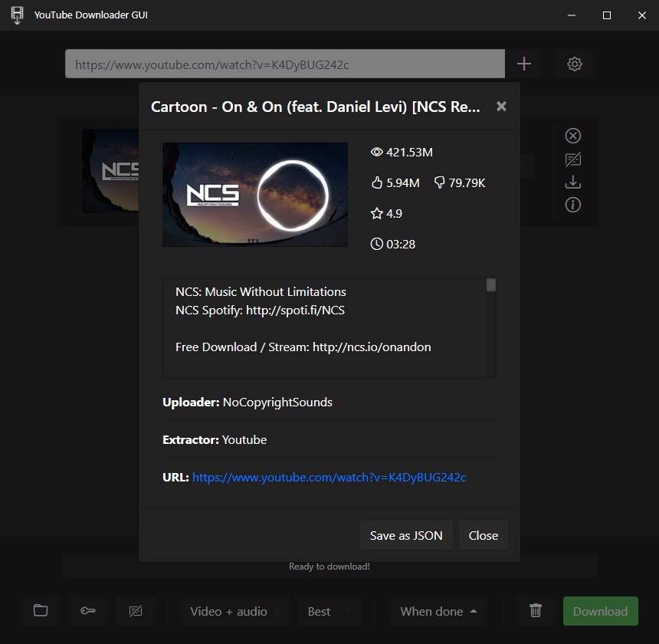Viewport: 659px width, 644px height.
Task: Click the 'Ready to download!' status text
Action: click(x=329, y=567)
